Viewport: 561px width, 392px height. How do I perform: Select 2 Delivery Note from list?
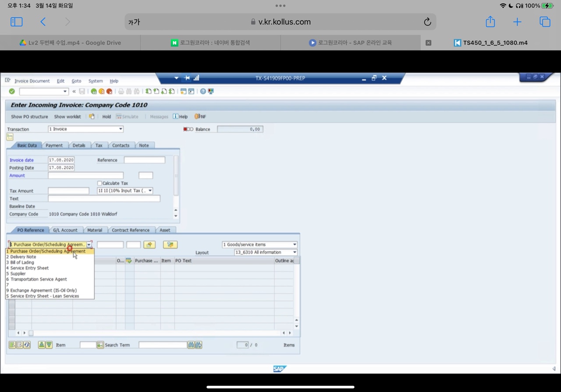pos(50,257)
